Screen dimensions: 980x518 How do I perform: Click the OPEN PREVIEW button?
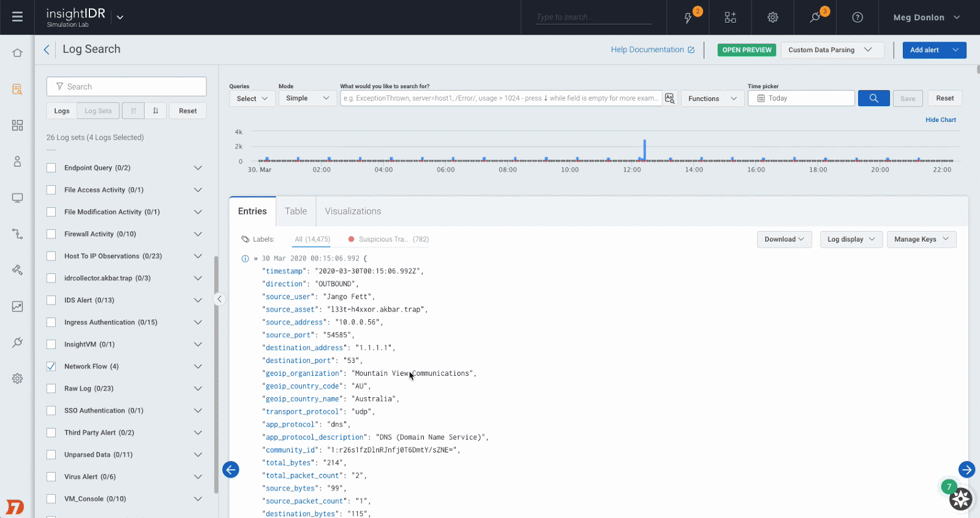click(x=747, y=50)
